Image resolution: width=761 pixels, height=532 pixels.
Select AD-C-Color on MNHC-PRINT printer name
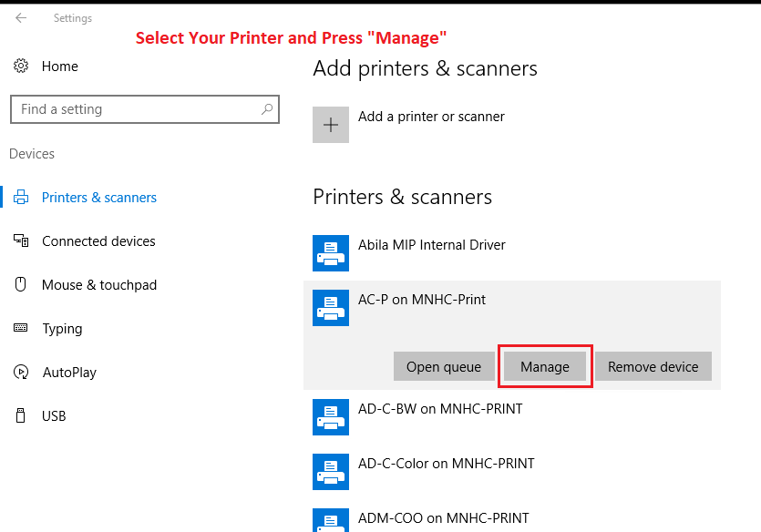[x=447, y=464]
